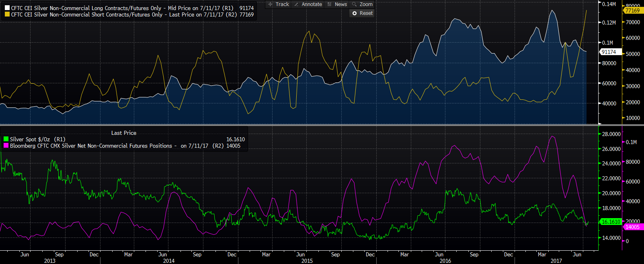This screenshot has height=264, width=644.
Task: Click the yellow Short Contracts legend swatch
Action: point(7,14)
